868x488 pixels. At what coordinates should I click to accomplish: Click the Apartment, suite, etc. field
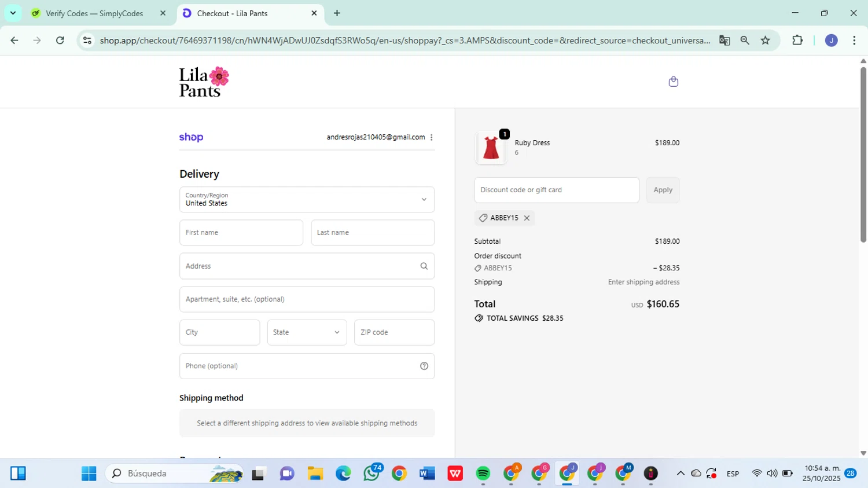(307, 299)
